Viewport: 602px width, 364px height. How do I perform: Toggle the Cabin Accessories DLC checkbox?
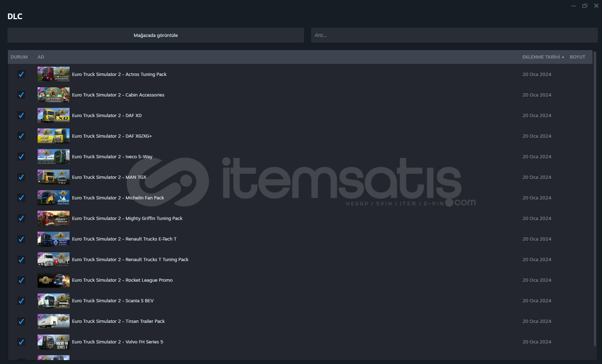21,95
